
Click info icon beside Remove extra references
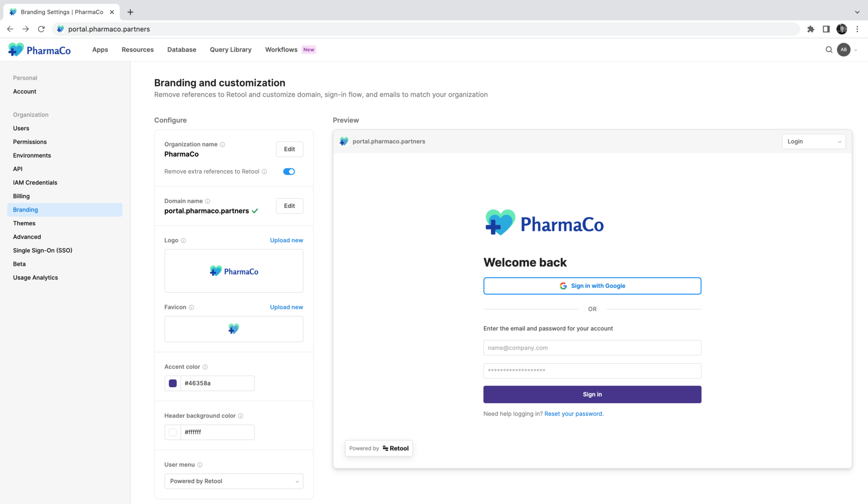tap(264, 172)
